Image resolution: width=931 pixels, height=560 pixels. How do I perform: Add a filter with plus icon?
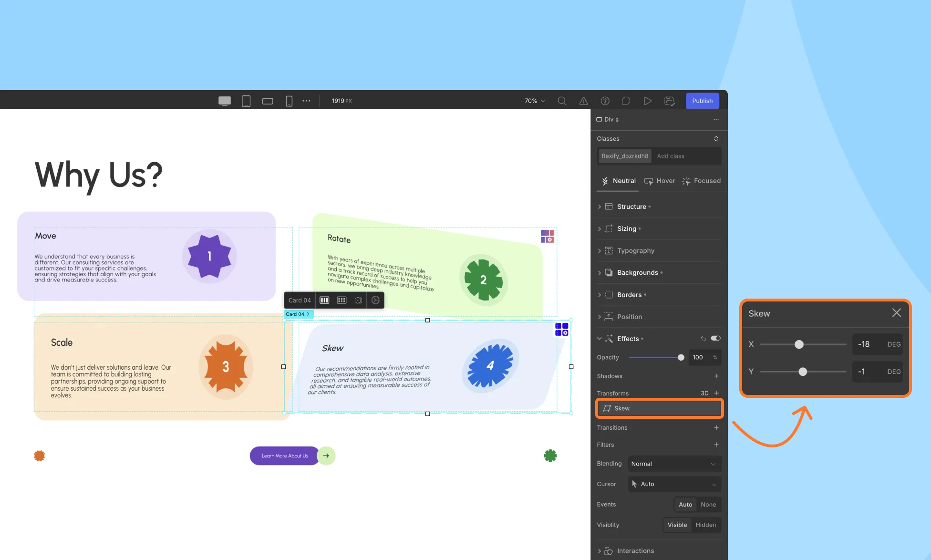coord(716,445)
